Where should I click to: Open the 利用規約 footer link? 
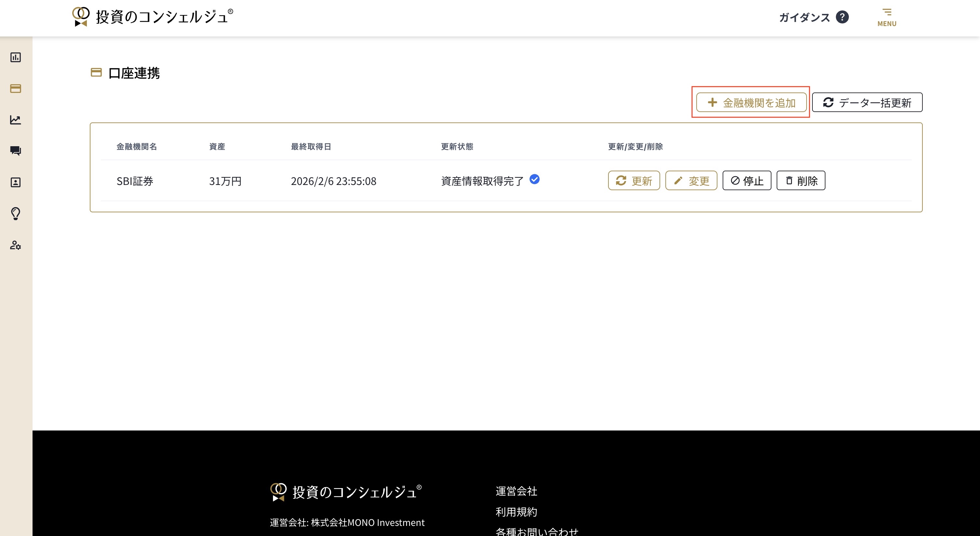516,512
